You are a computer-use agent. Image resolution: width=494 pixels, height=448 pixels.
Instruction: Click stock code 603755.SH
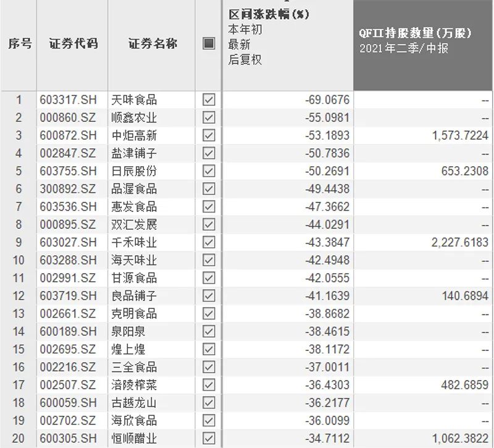pyautogui.click(x=68, y=171)
